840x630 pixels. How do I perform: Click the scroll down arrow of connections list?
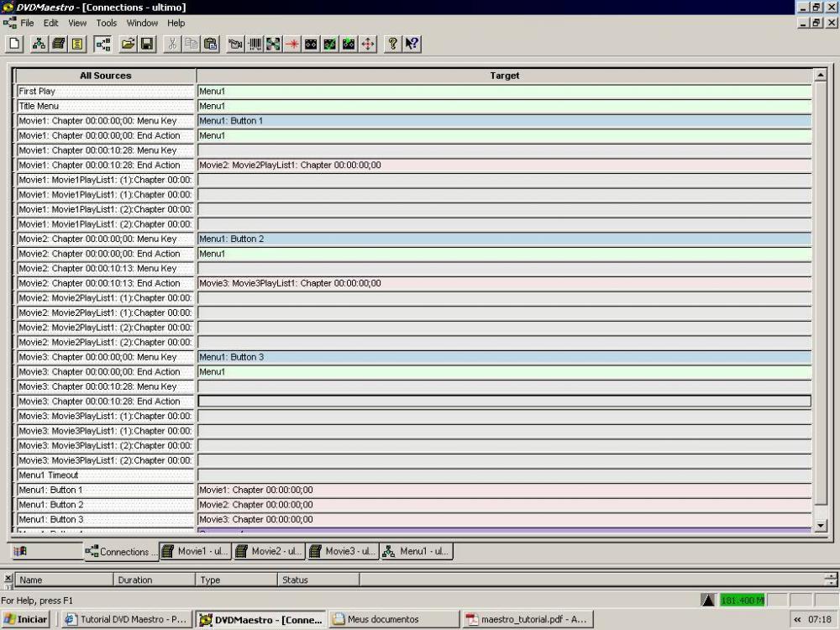point(821,526)
